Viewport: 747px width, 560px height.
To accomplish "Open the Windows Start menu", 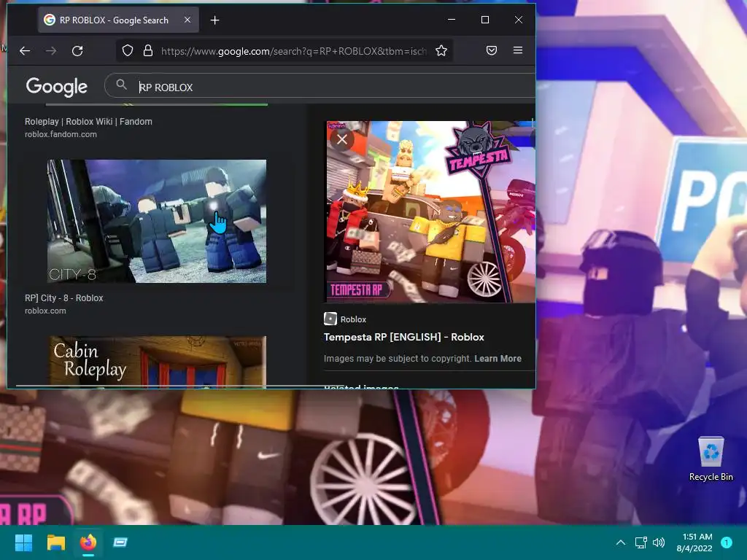I will pos(24,542).
